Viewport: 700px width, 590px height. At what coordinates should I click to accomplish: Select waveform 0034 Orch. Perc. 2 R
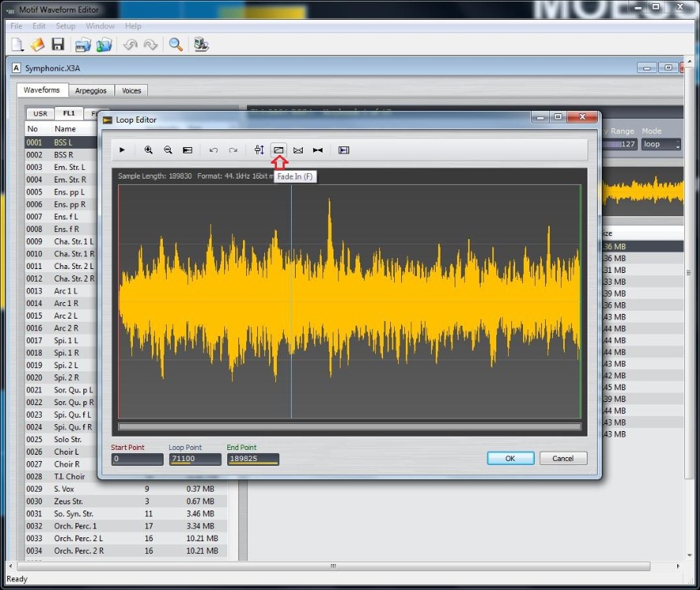[127, 551]
